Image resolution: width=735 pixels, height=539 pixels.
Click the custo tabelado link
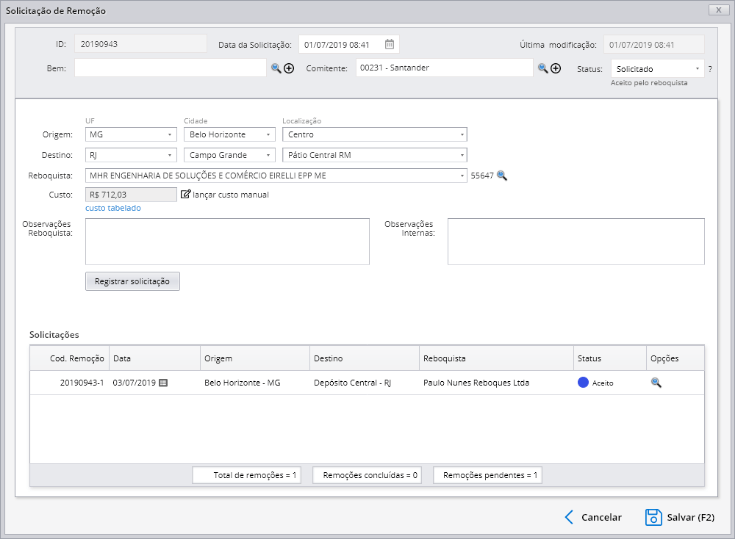tap(113, 208)
